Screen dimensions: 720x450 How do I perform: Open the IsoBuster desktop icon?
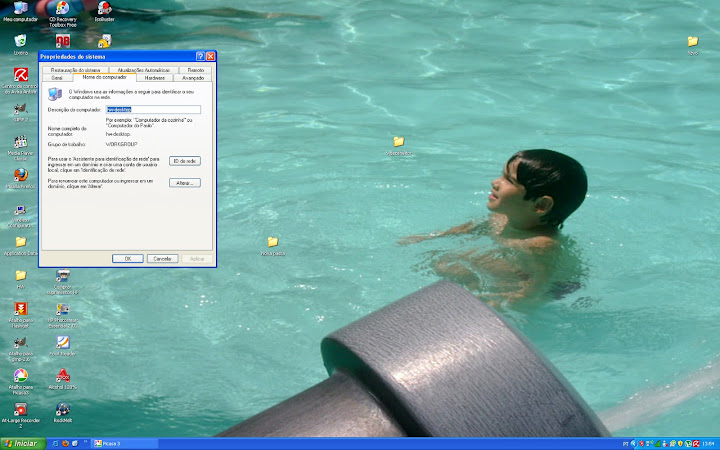pos(104,12)
